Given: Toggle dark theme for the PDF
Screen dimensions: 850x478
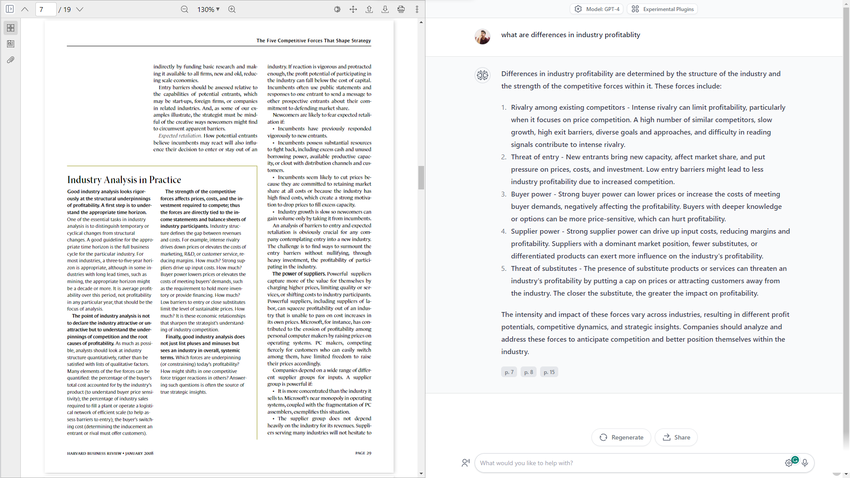Looking at the screenshot, I should [x=337, y=9].
